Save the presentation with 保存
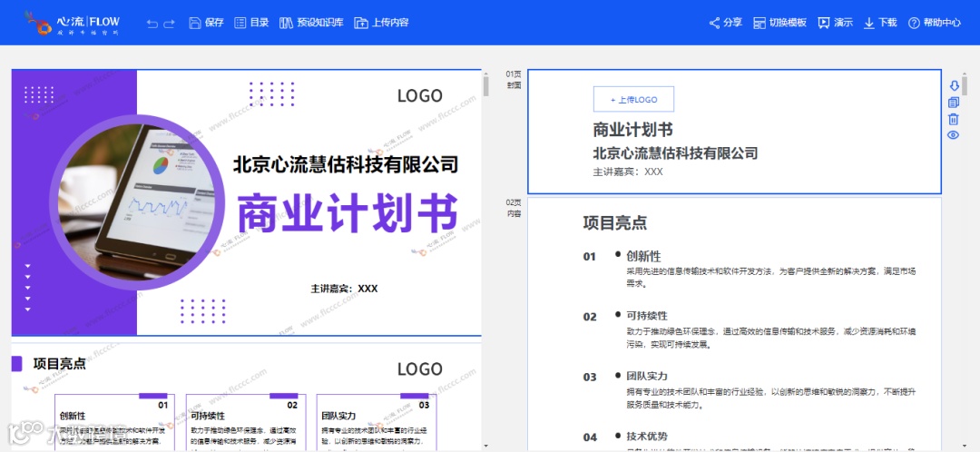Image resolution: width=980 pixels, height=452 pixels. tap(206, 23)
